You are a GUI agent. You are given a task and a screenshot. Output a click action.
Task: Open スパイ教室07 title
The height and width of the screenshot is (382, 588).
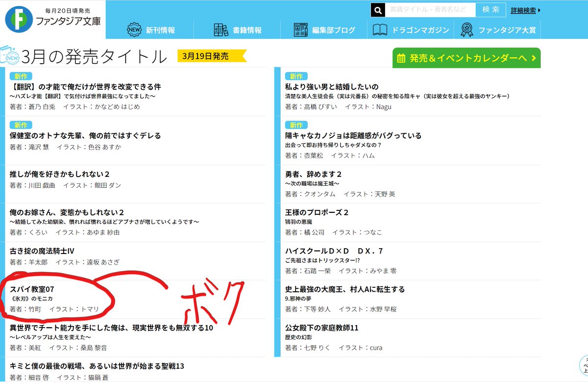tap(32, 289)
